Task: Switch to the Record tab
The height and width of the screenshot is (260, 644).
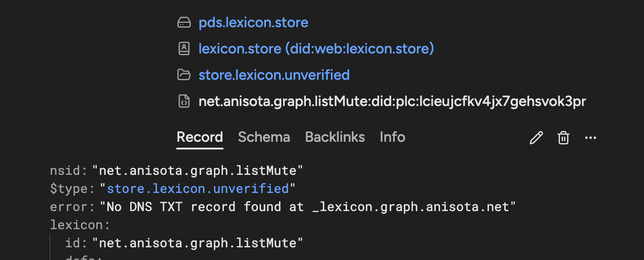Action: tap(199, 137)
